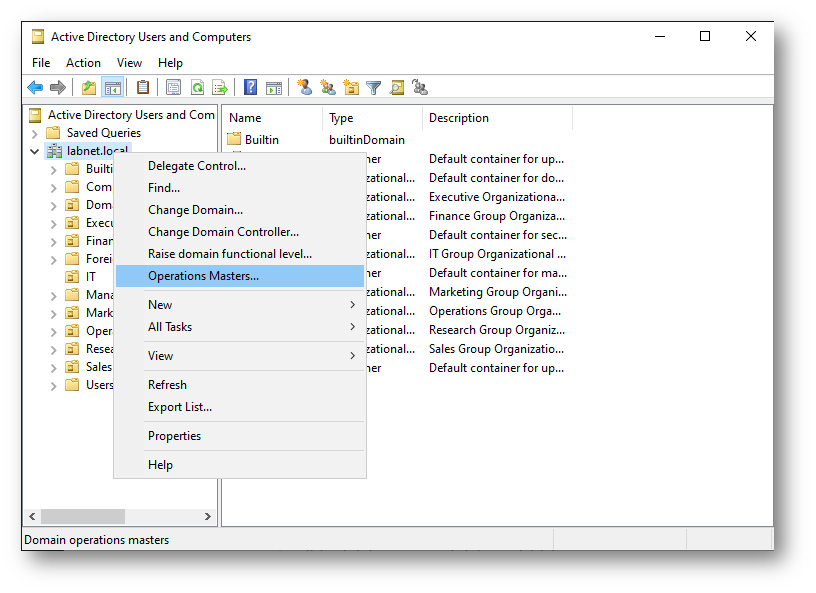Choose Delegate Control... from the context menu
This screenshot has width=816, height=593.
pyautogui.click(x=240, y=166)
